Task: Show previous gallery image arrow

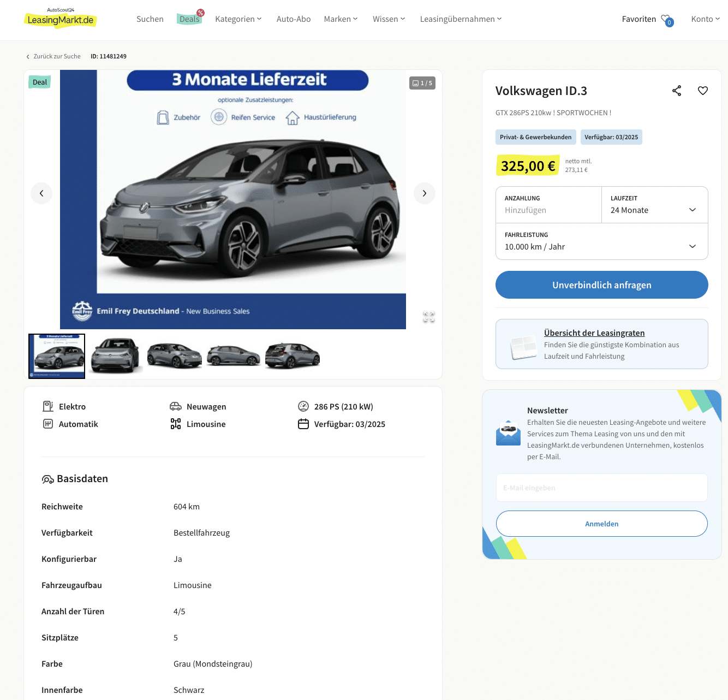Action: (41, 193)
